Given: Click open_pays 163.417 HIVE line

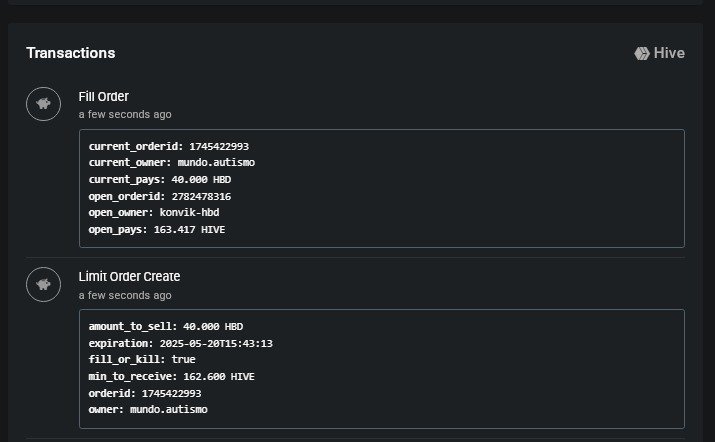Looking at the screenshot, I should (157, 229).
